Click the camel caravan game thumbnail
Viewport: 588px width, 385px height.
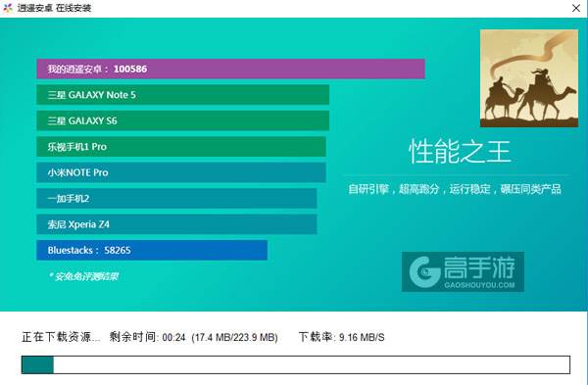pyautogui.click(x=529, y=78)
